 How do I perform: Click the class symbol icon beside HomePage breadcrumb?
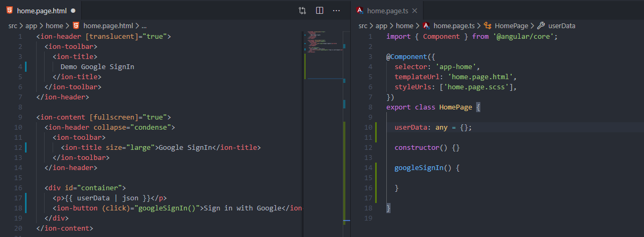click(x=488, y=26)
